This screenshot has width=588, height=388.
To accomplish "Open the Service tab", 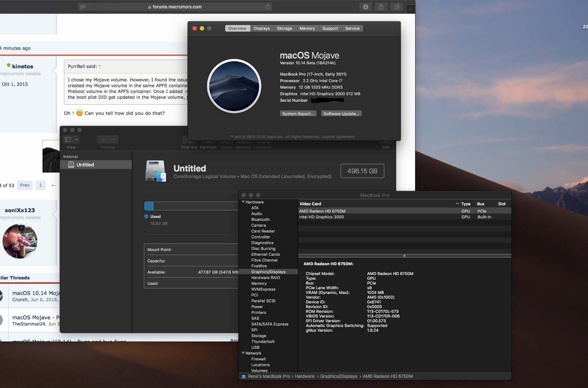I will [352, 28].
